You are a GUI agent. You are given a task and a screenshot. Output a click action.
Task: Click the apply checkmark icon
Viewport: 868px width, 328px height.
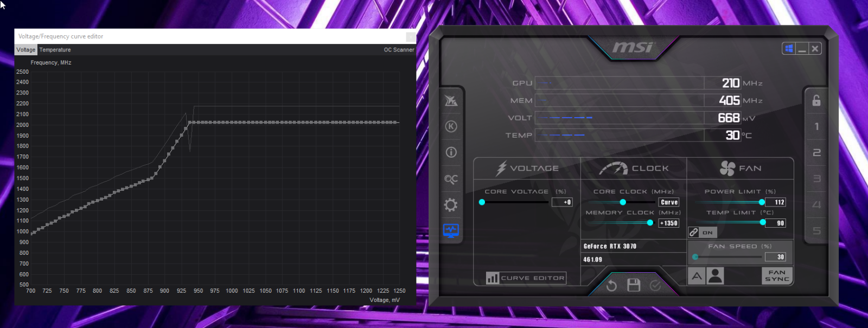pos(655,286)
